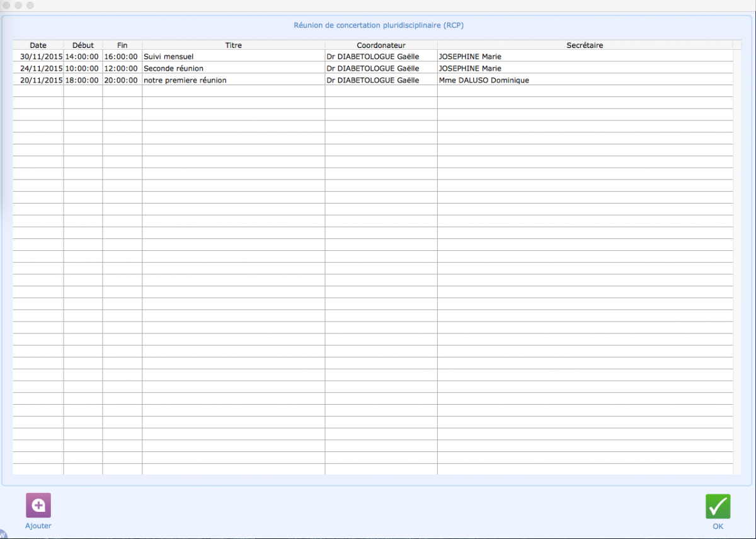Image resolution: width=756 pixels, height=539 pixels.
Task: Click the 10:00:00 start time cell
Action: [x=83, y=68]
